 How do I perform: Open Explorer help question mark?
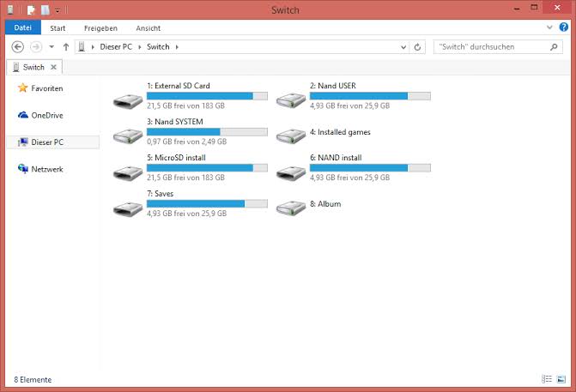click(563, 27)
